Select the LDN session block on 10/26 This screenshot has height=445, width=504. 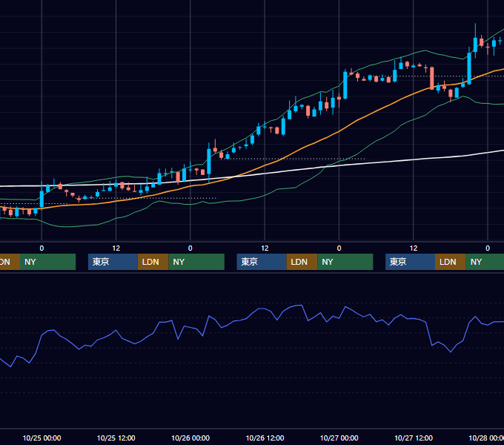click(302, 262)
